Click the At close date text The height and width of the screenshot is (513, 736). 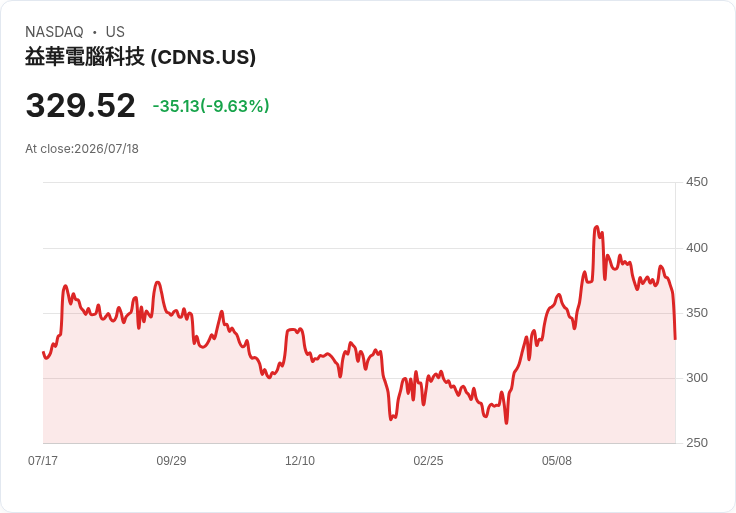(82, 149)
